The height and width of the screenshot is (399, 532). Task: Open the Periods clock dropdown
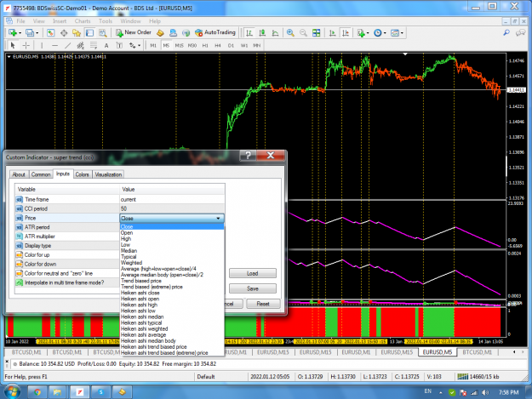point(380,33)
